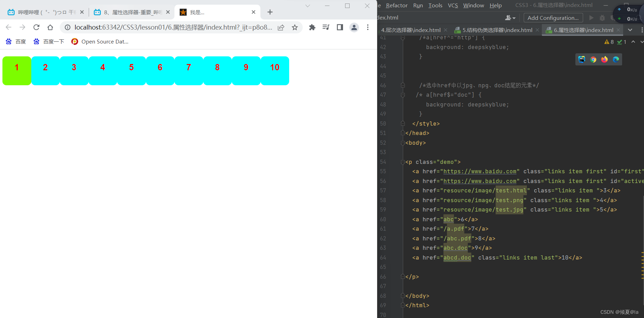The image size is (644, 318).
Task: Click Add Configuration... button
Action: tap(553, 18)
